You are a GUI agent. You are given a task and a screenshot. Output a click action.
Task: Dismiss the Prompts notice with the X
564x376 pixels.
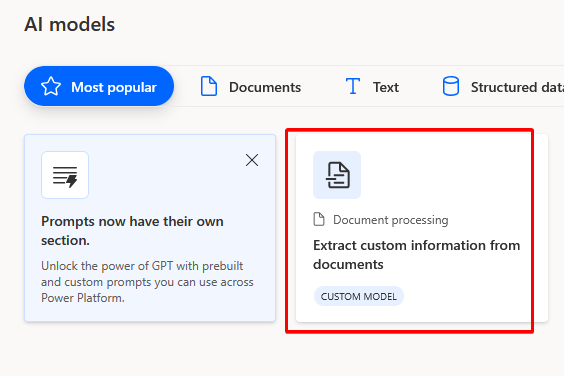click(x=252, y=160)
